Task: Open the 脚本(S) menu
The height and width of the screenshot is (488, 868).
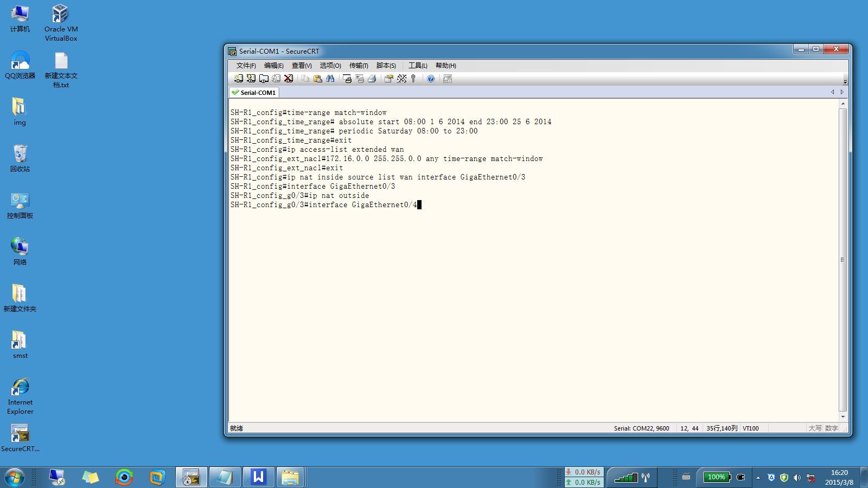Action: [x=386, y=66]
